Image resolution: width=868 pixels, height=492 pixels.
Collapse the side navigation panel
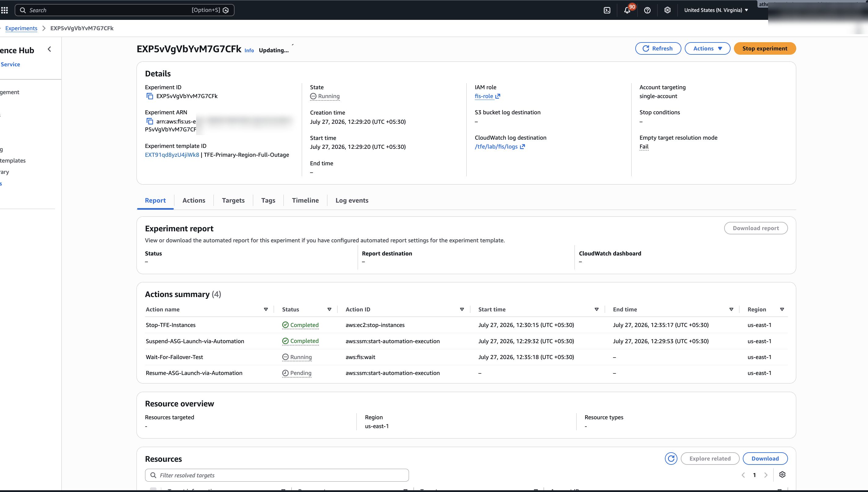pyautogui.click(x=49, y=49)
